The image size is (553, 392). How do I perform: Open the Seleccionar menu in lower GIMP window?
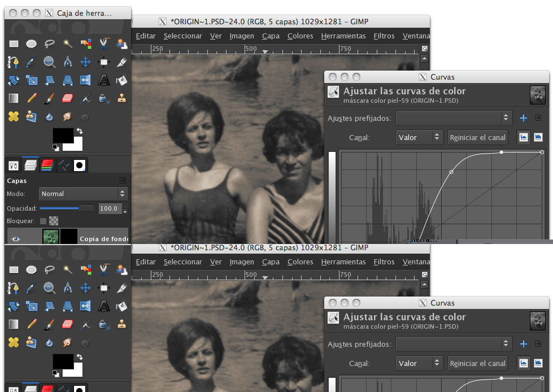tap(182, 262)
